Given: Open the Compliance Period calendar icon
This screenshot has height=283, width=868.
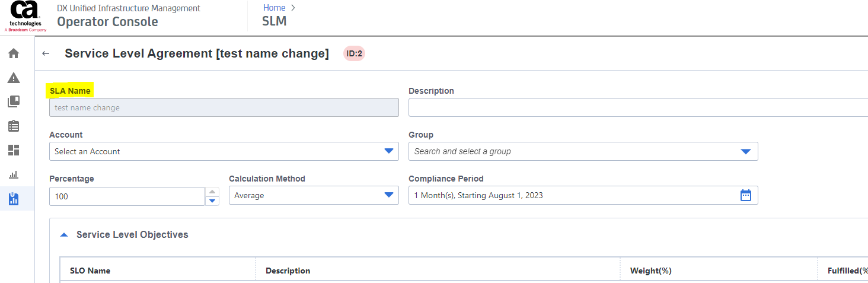Looking at the screenshot, I should (745, 195).
